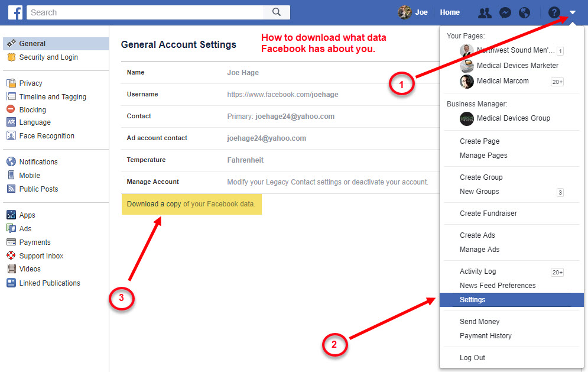The height and width of the screenshot is (372, 588).
Task: Select Create Fundraiser menu item
Action: tap(488, 214)
